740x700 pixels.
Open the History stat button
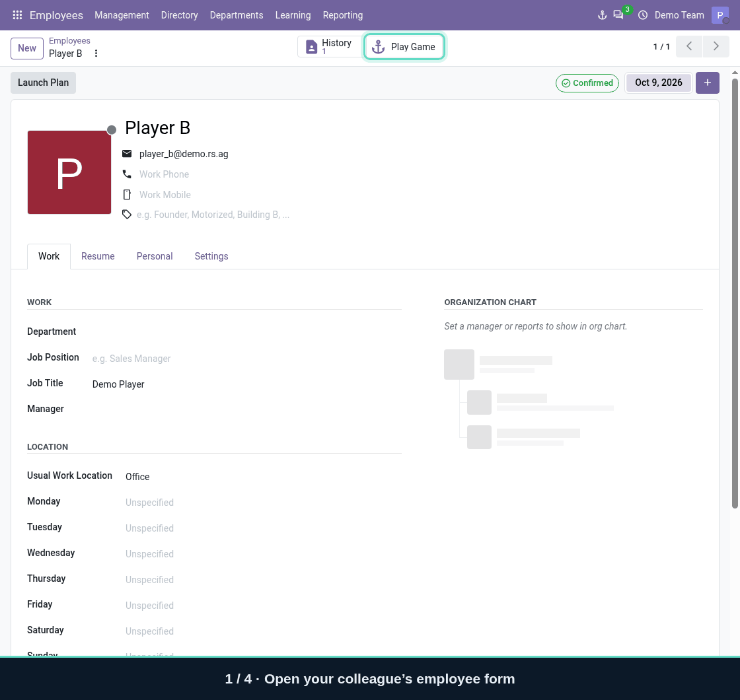coord(330,47)
